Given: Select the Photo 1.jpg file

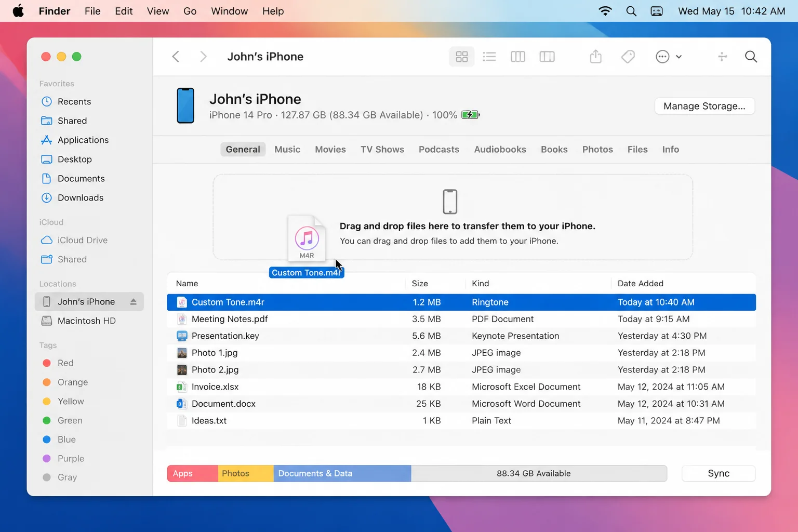Looking at the screenshot, I should tap(461, 353).
